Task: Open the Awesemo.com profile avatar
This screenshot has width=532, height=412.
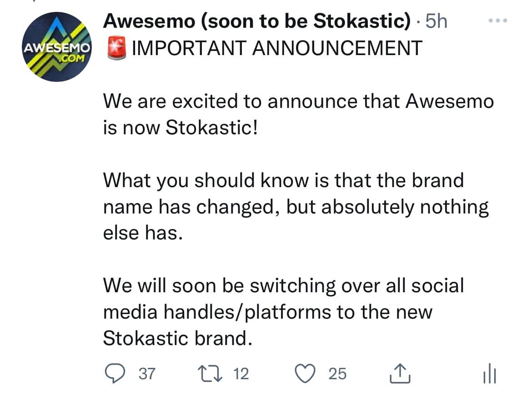Action: point(57,47)
